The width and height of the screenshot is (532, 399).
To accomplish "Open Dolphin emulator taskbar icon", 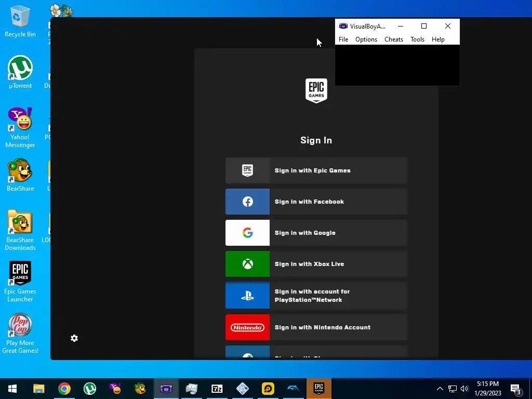I will 293,389.
